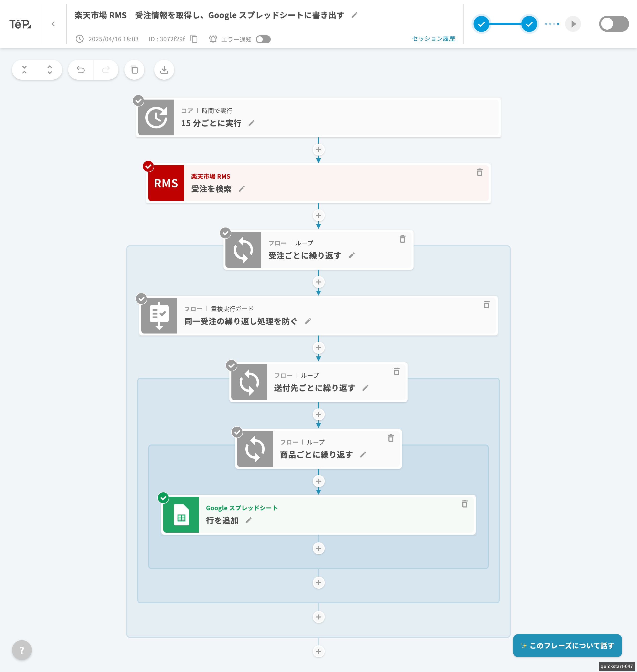Open the 商品ごとに繰り返す loop icon
This screenshot has width=637, height=672.
[x=255, y=449]
